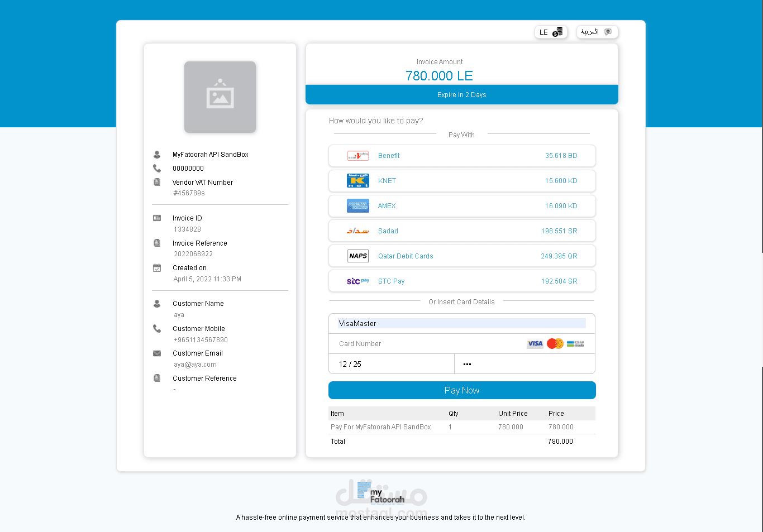Click the KNET logo icon

[x=358, y=180]
